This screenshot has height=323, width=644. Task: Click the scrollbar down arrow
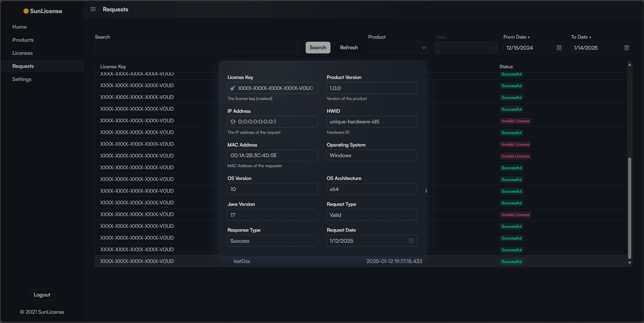[x=630, y=263]
